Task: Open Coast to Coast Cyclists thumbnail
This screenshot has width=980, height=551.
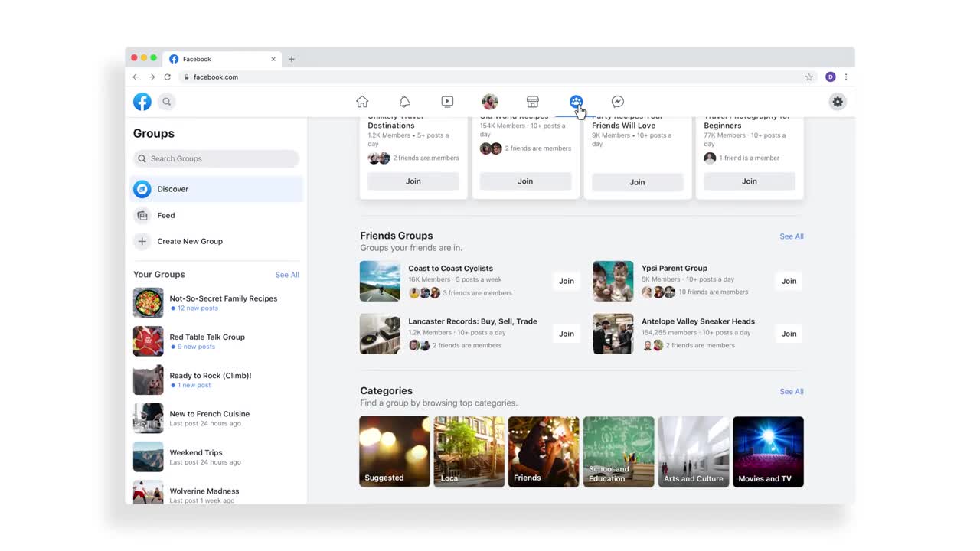Action: [x=381, y=281]
